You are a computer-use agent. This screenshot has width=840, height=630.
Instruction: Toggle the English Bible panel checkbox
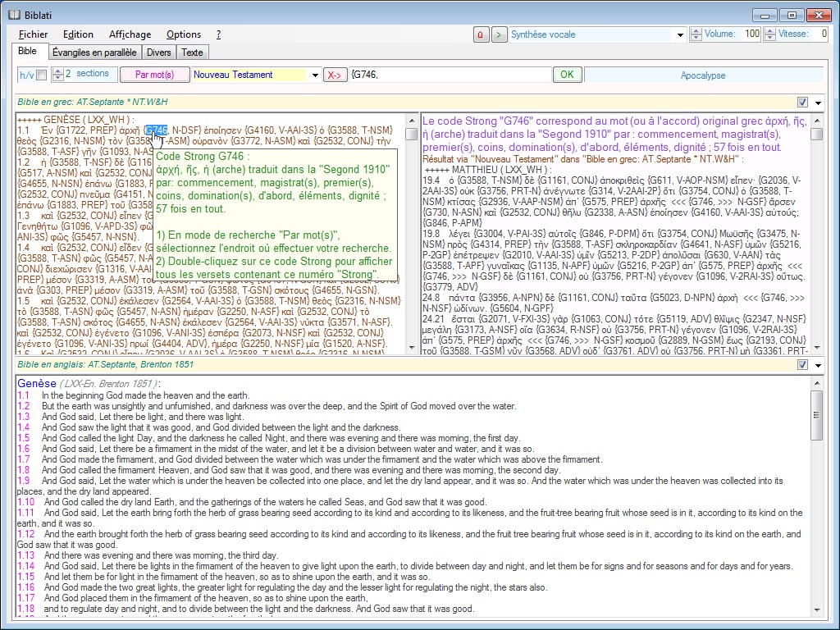click(802, 365)
